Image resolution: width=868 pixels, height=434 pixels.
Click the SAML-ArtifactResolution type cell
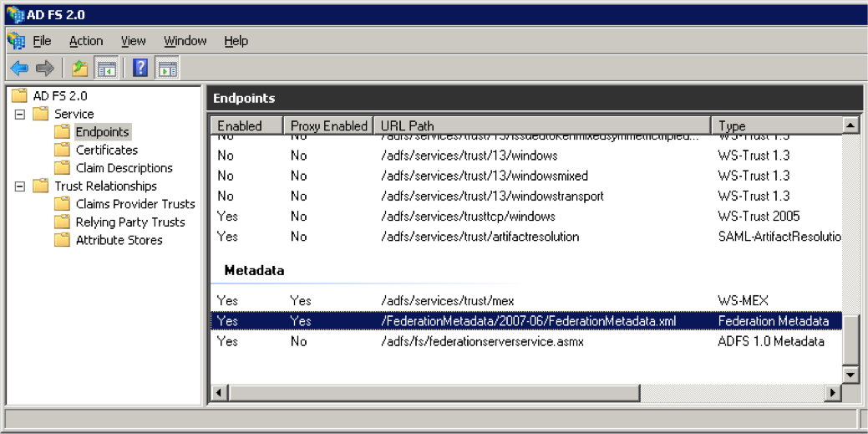(x=779, y=237)
